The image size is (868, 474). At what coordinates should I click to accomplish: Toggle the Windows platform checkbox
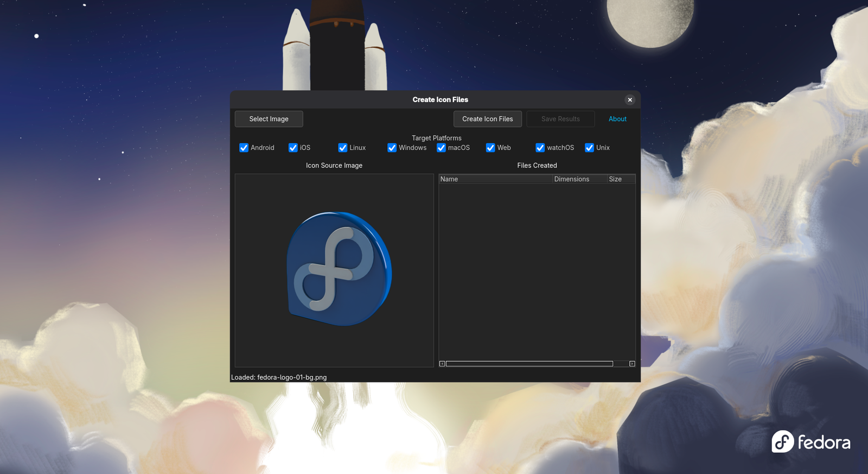(392, 148)
